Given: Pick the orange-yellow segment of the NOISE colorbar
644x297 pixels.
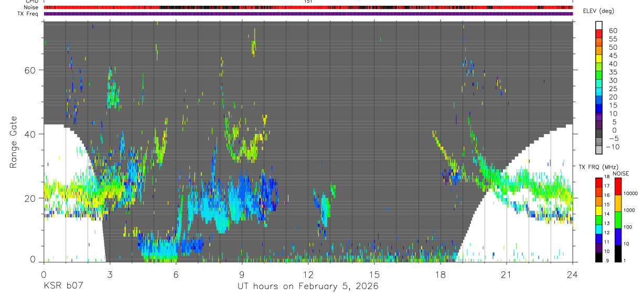Looking at the screenshot, I should click(617, 203).
